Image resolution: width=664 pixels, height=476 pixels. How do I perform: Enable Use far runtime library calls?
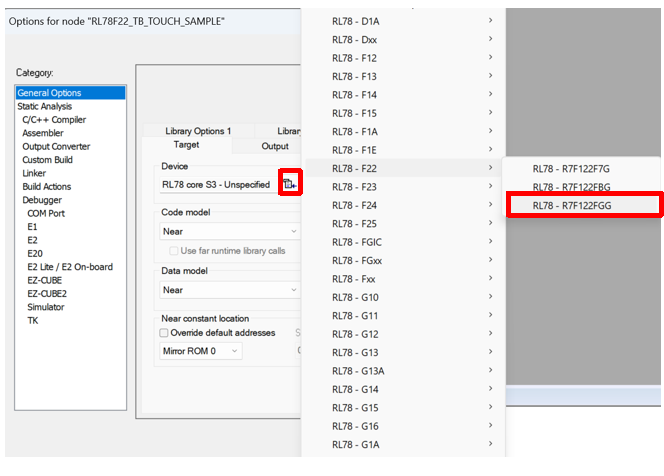point(174,250)
